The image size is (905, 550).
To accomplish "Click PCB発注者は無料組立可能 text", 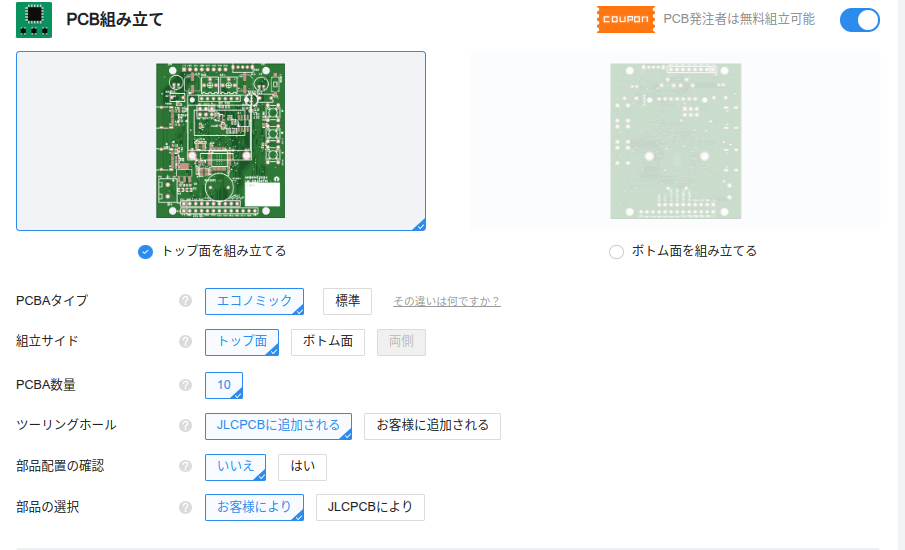I will point(739,20).
